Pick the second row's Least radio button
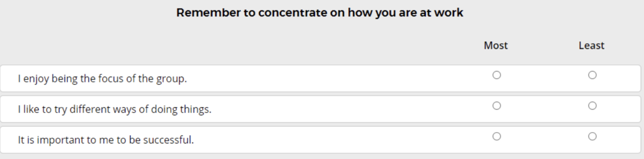The width and height of the screenshot is (644, 159). pos(592,106)
